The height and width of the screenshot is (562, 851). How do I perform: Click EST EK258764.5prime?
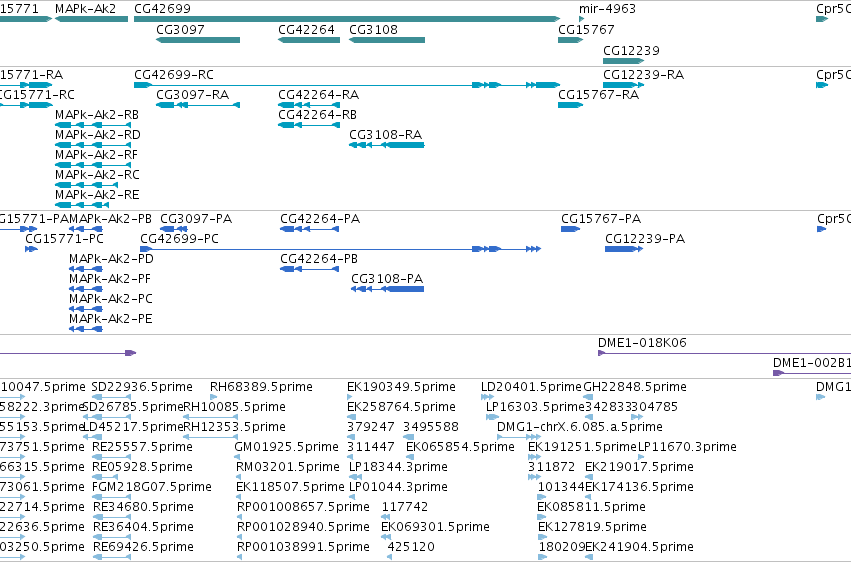coord(352,417)
